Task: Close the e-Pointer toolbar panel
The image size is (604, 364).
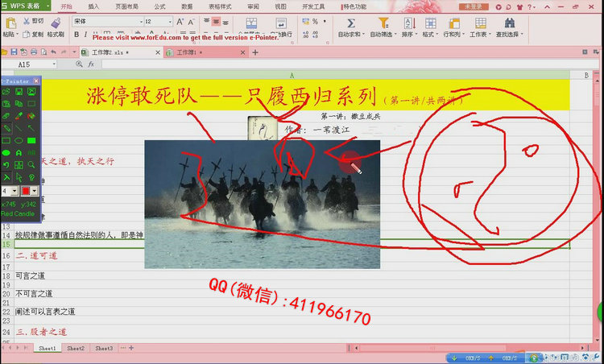Action: click(x=36, y=81)
